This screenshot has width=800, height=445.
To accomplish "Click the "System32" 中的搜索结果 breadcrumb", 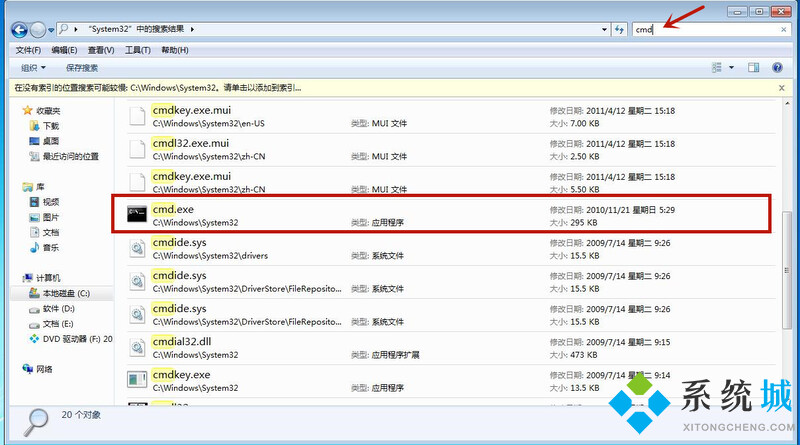I will [136, 29].
